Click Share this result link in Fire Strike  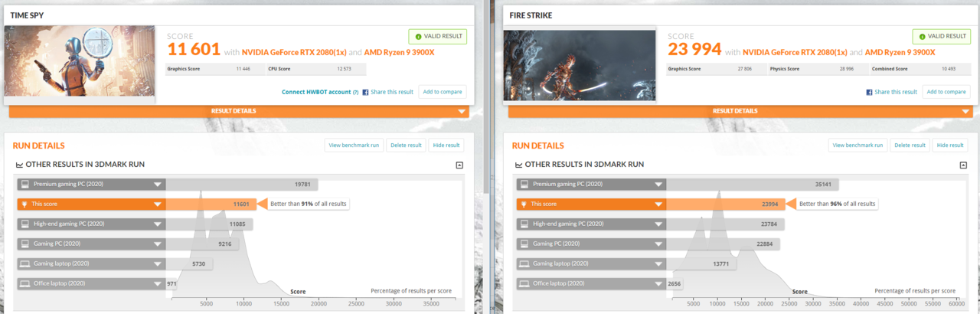(896, 92)
